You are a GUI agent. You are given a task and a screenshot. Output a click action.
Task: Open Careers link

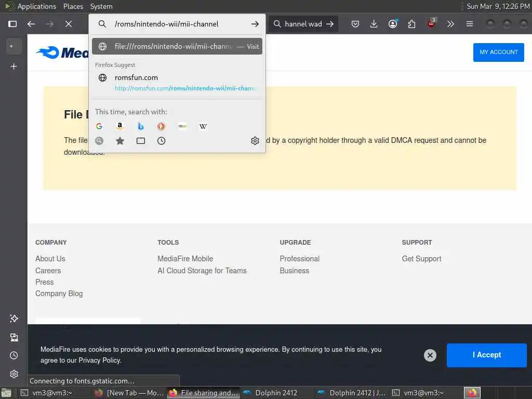(x=48, y=271)
